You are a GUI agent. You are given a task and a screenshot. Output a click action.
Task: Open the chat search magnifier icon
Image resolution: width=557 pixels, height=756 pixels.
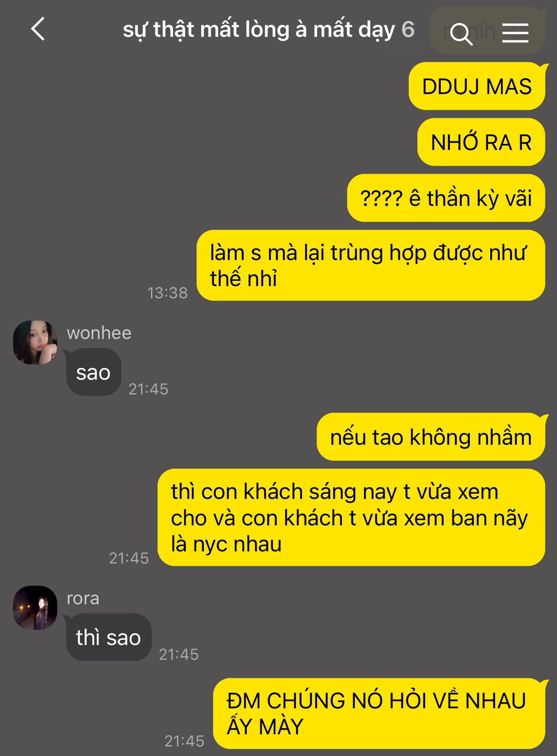pyautogui.click(x=461, y=34)
